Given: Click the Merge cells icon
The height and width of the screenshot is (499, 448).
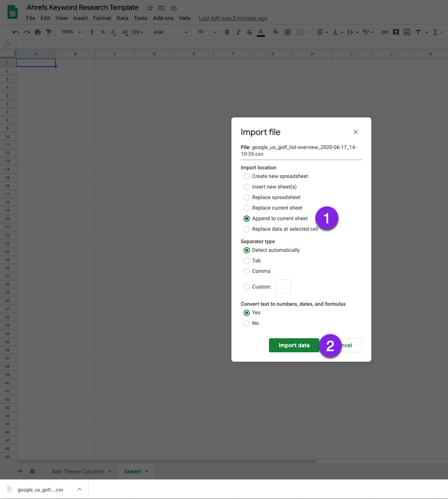Looking at the screenshot, I should coord(300,32).
